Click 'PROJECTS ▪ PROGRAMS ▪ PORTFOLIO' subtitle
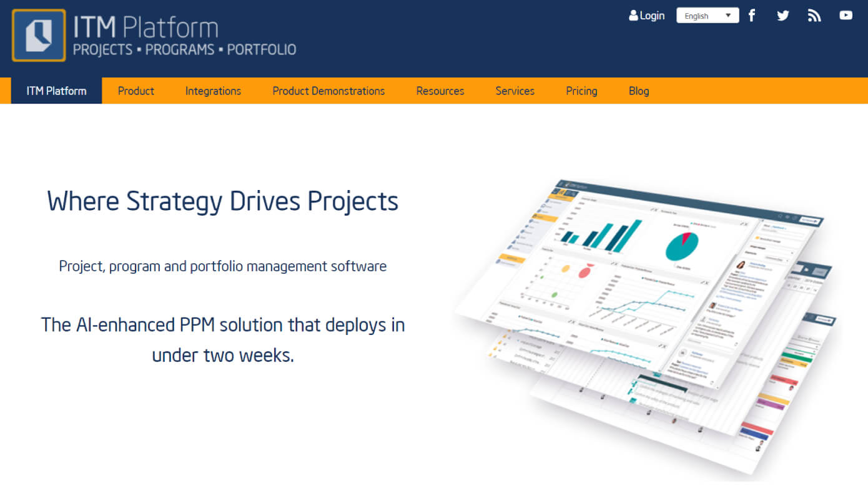 [185, 50]
